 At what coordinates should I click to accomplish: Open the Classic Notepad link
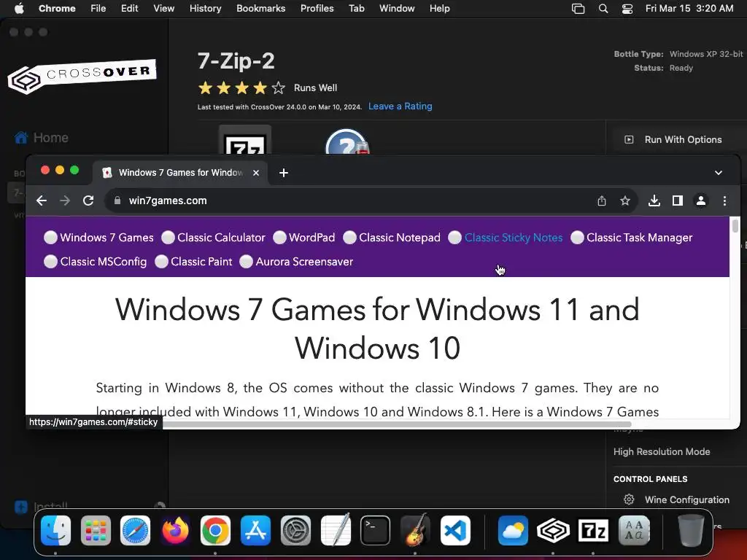[400, 237]
